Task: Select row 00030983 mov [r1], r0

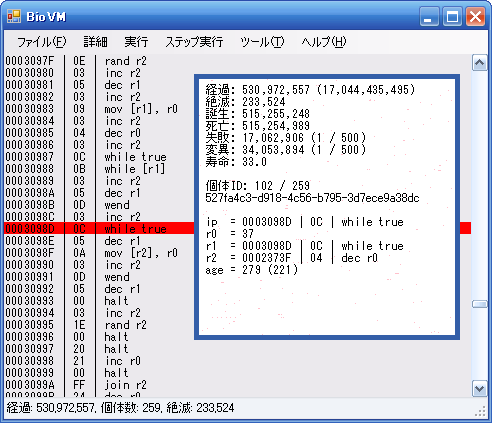Action: pos(99,109)
